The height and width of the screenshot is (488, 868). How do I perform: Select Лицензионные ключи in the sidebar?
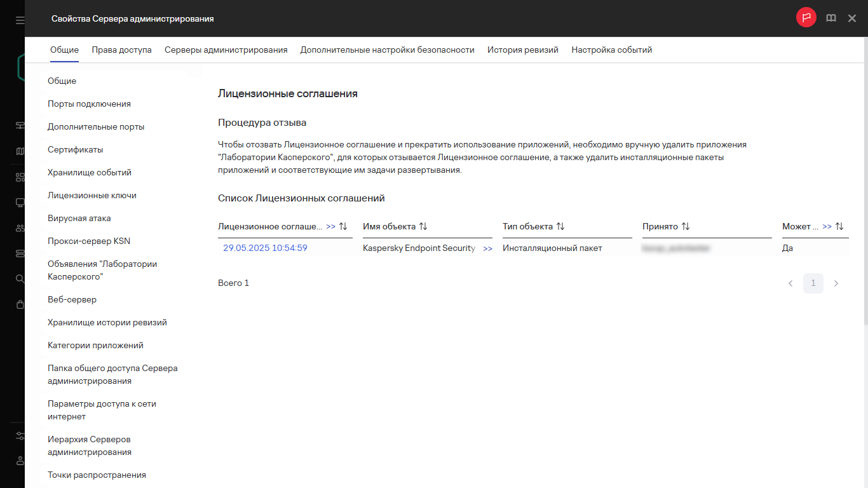click(92, 196)
